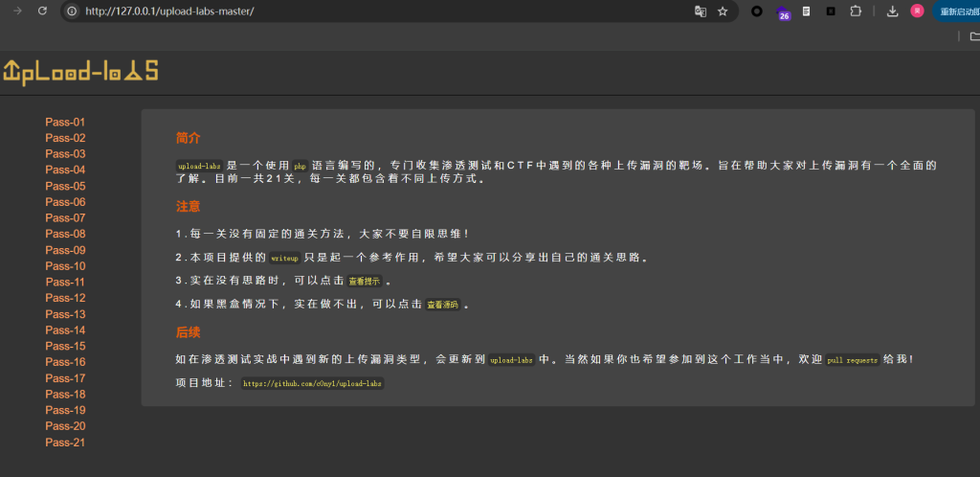
Task: Go to Pass-21 in the sidebar
Action: pyautogui.click(x=65, y=443)
